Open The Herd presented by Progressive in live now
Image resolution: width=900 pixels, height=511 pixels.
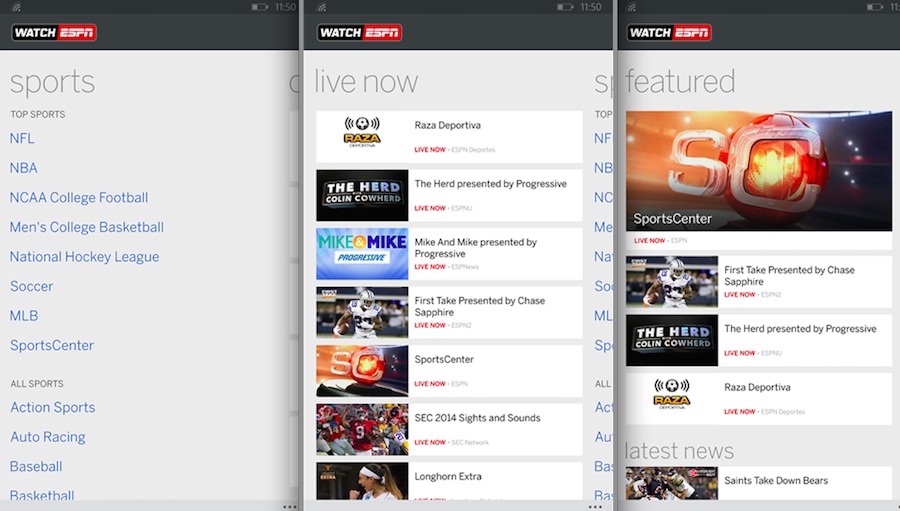click(x=491, y=184)
